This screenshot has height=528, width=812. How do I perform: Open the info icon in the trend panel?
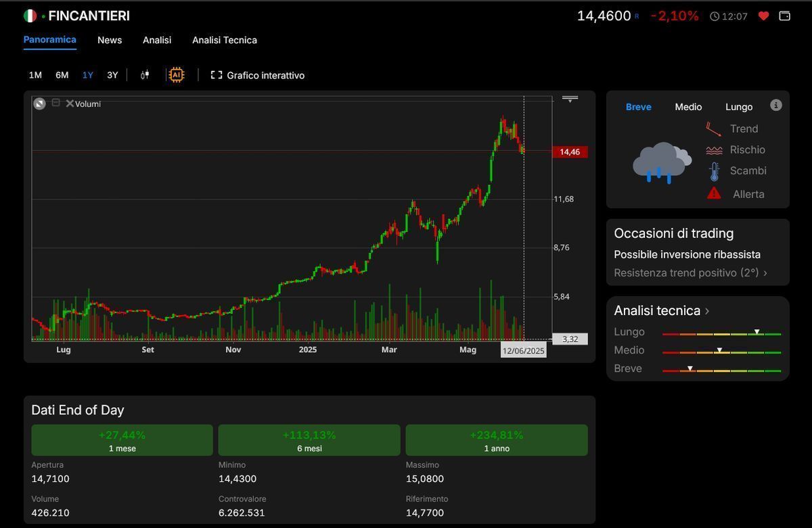(x=776, y=105)
